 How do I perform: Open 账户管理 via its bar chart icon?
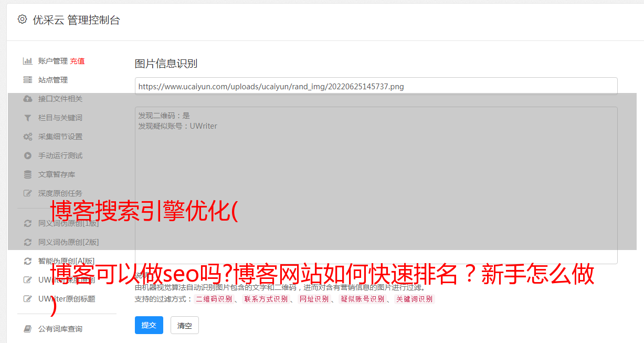[28, 61]
